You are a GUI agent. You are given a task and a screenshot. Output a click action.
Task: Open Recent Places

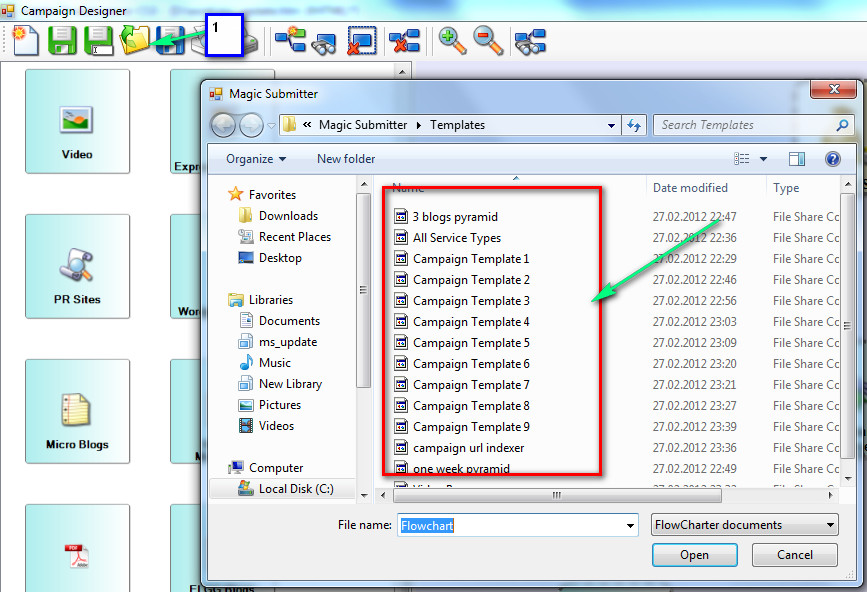coord(284,237)
